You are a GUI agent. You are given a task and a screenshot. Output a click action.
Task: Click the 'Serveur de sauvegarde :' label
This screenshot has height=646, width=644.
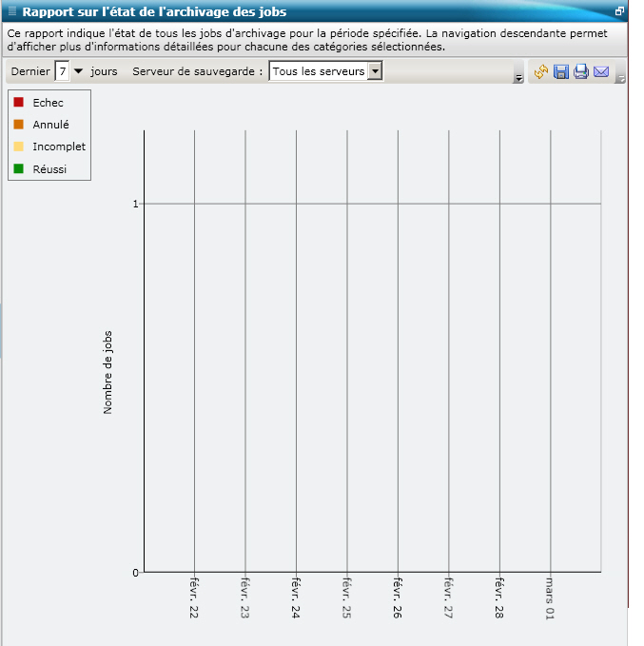point(197,71)
